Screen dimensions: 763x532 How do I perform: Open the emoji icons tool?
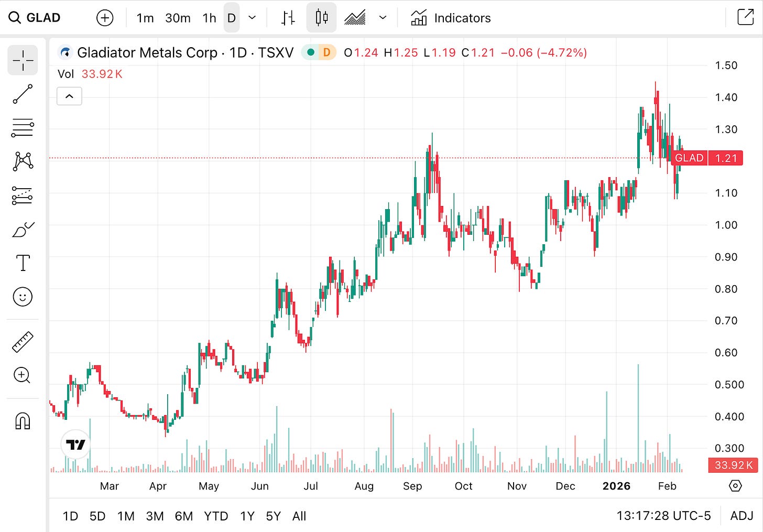(23, 297)
